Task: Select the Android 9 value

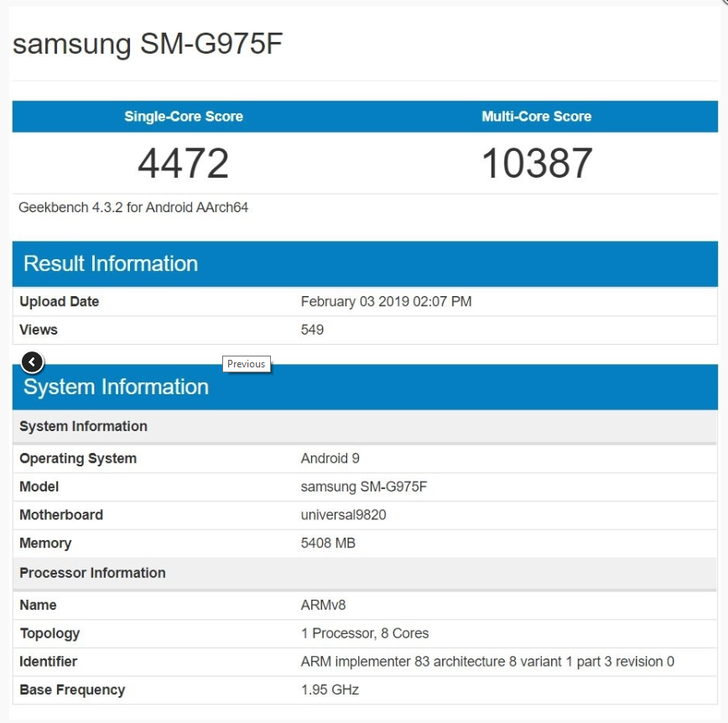Action: coord(330,459)
